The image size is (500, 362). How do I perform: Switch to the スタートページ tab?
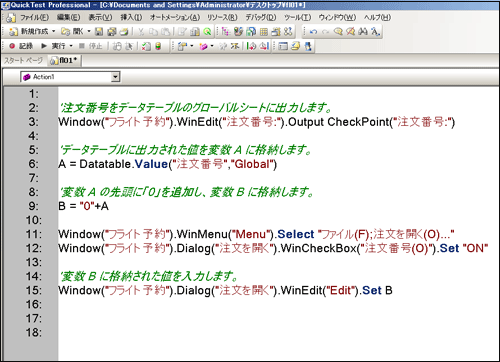[23, 60]
